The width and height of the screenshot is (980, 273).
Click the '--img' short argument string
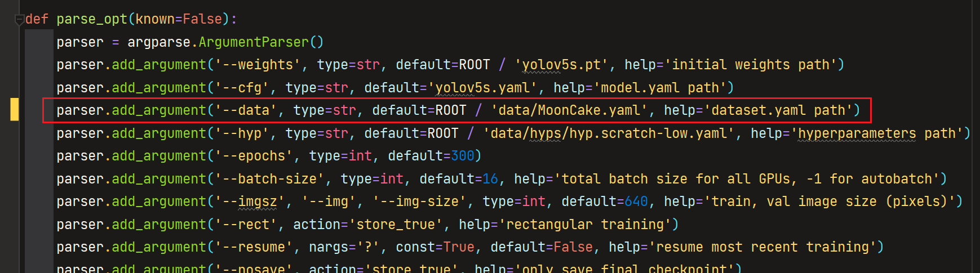[x=329, y=202]
